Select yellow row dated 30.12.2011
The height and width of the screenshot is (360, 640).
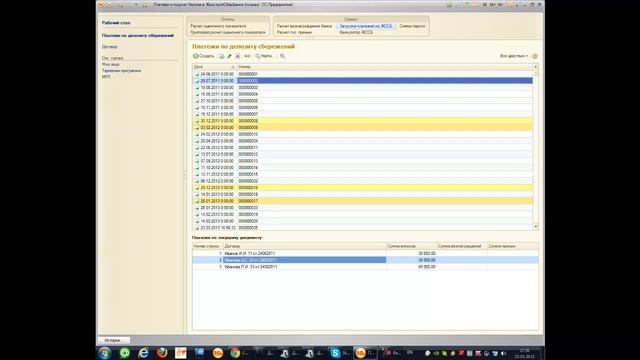click(x=362, y=121)
